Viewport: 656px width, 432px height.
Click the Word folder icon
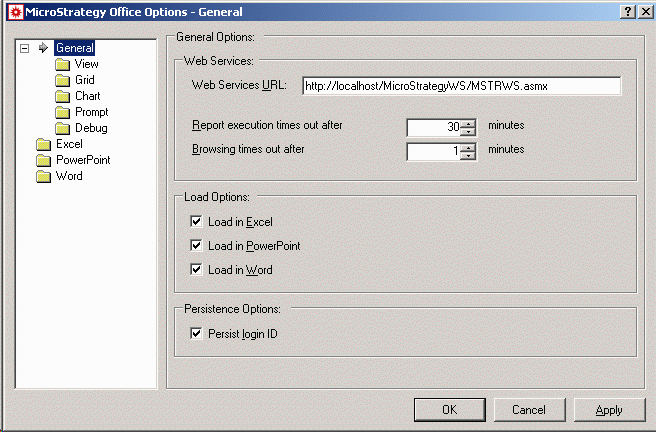pyautogui.click(x=43, y=176)
